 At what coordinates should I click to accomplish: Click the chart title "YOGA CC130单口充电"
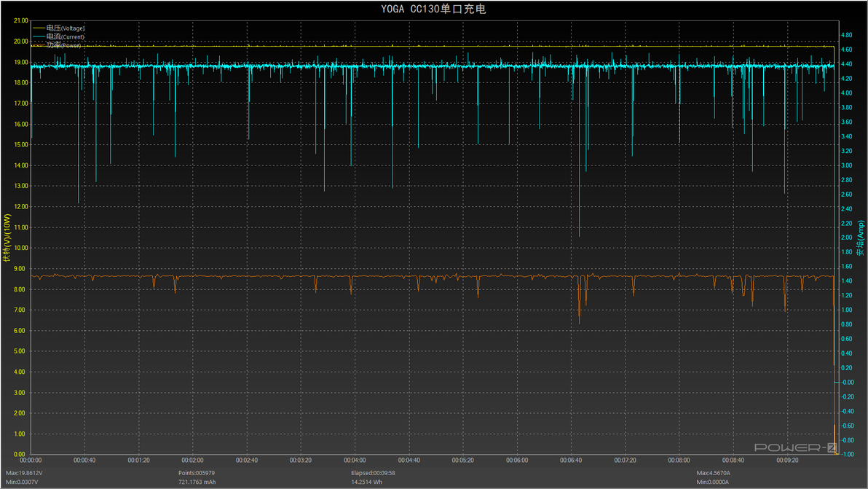(433, 9)
